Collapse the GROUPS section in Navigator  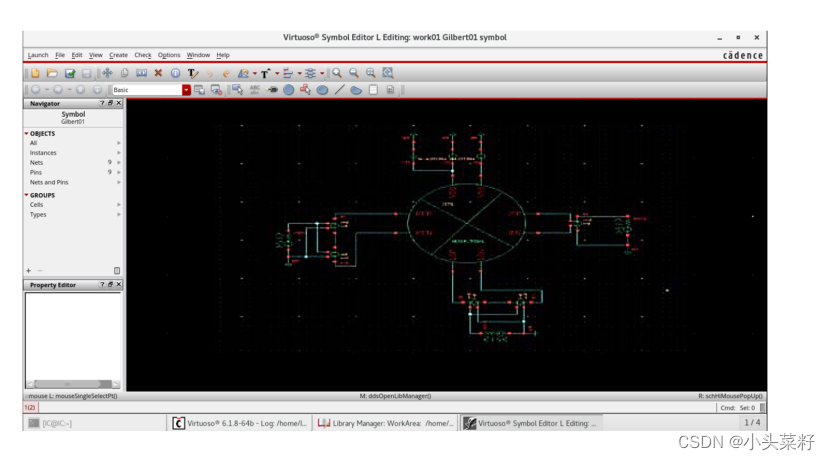coord(26,195)
